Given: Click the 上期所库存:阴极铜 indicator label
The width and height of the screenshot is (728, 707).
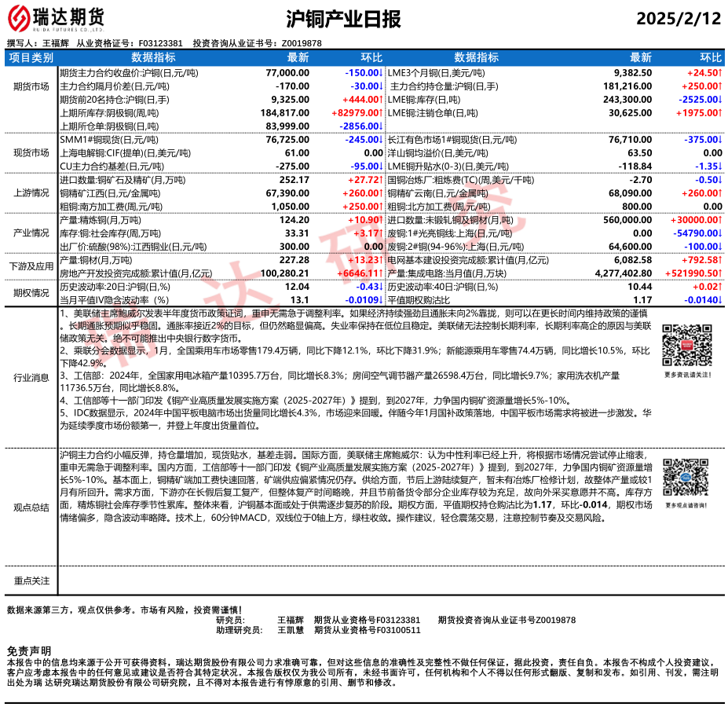Looking at the screenshot, I should point(109,113).
